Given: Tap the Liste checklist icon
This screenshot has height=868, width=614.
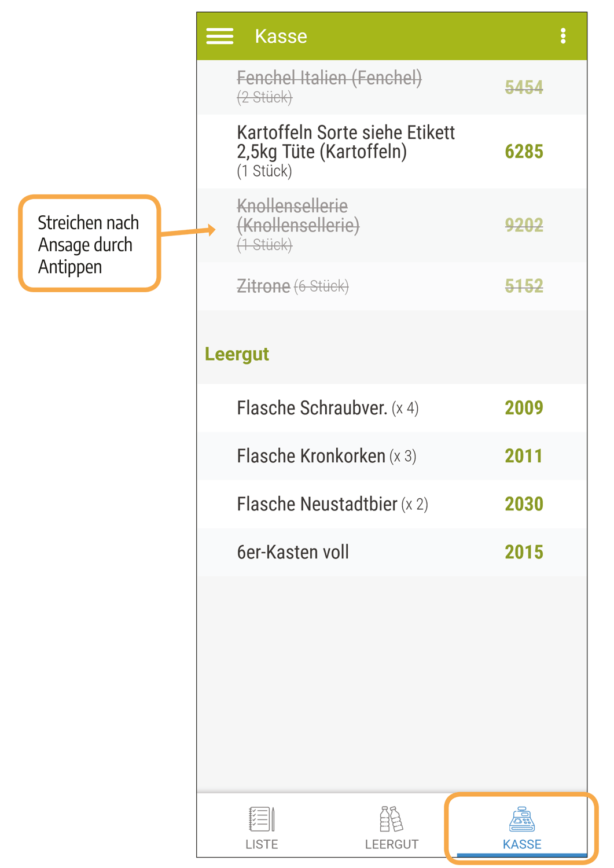Looking at the screenshot, I should [x=262, y=819].
